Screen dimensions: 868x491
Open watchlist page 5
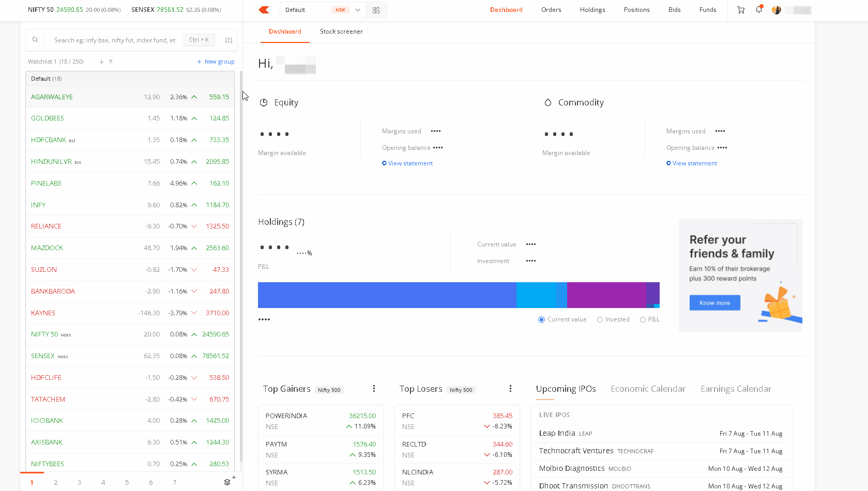(127, 483)
